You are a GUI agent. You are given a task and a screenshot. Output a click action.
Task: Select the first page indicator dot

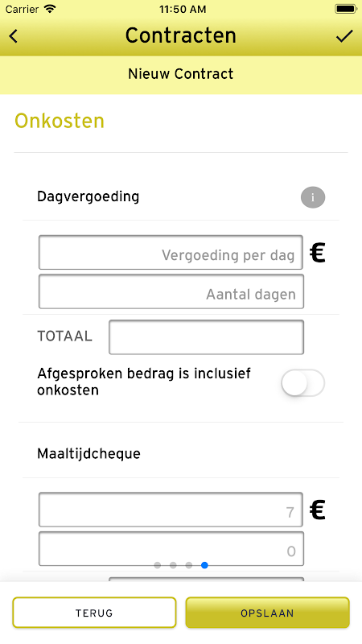[157, 566]
